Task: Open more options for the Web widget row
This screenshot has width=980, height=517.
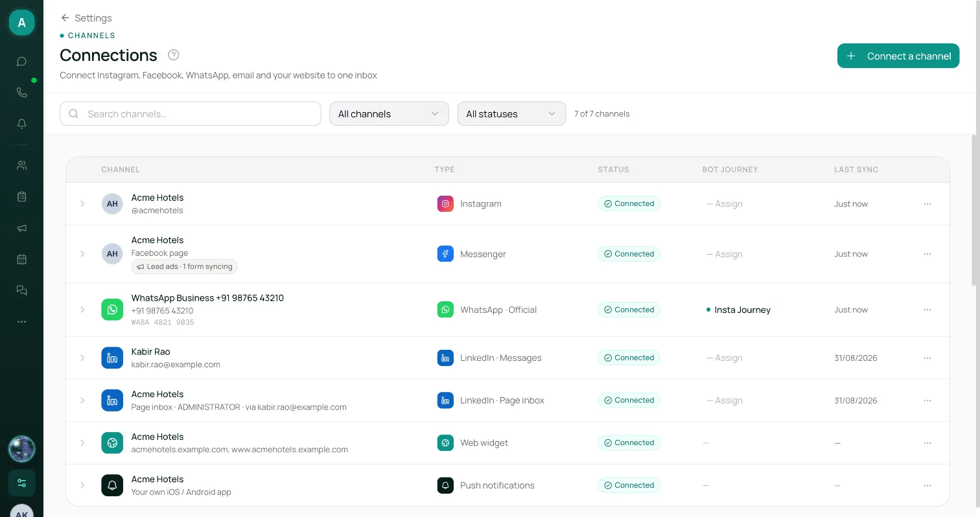Action: (x=927, y=443)
